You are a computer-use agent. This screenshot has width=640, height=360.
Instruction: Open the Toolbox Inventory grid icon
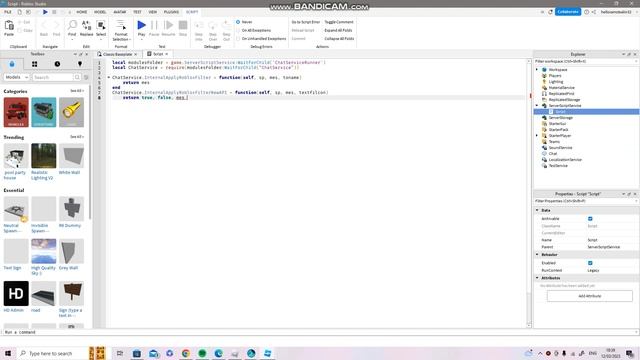(34, 64)
